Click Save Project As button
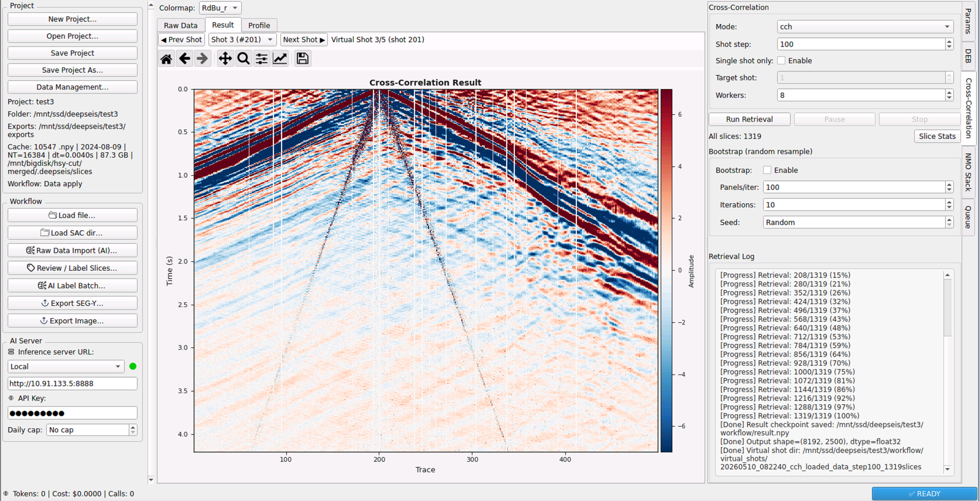This screenshot has width=980, height=501. pyautogui.click(x=72, y=70)
